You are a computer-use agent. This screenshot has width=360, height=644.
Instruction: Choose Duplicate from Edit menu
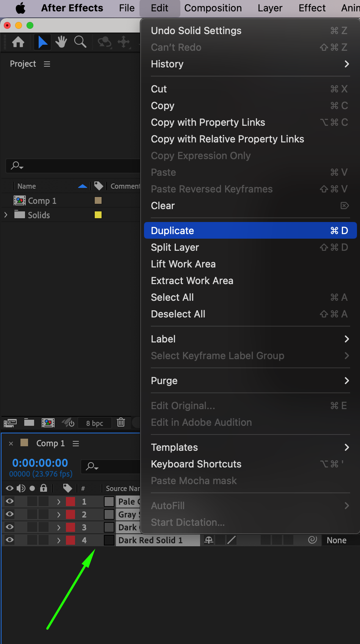click(x=250, y=231)
